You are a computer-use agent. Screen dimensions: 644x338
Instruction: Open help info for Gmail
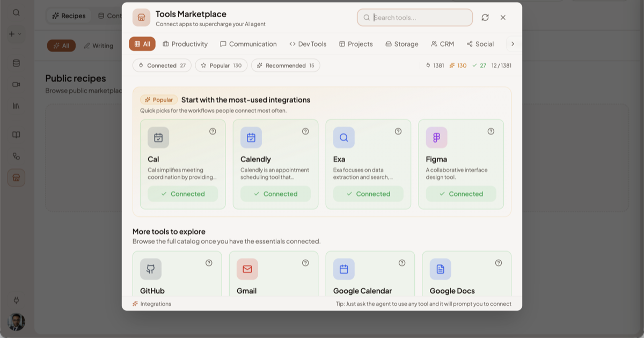pos(305,263)
